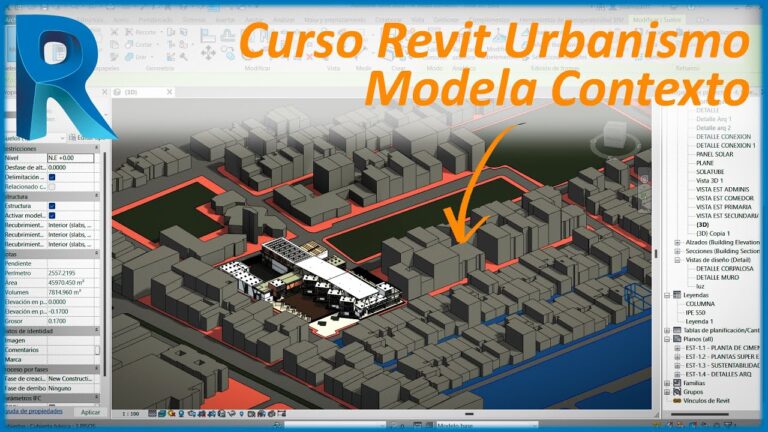Open the Detail Level control in view bar
768x432 pixels.
tap(152, 414)
